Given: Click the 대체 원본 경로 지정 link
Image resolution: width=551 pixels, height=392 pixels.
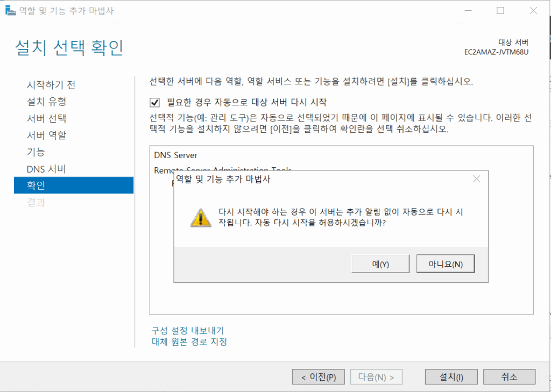Looking at the screenshot, I should pos(189,341).
